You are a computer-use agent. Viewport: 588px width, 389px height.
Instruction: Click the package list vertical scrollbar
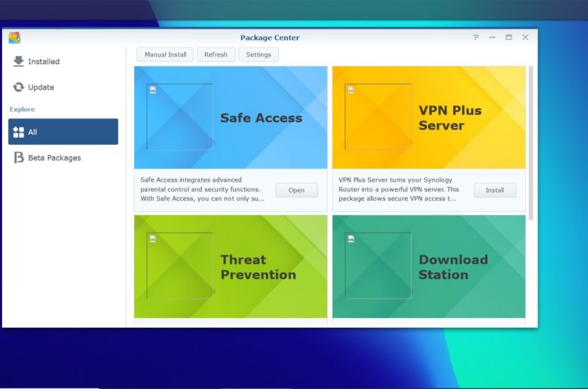click(531, 143)
